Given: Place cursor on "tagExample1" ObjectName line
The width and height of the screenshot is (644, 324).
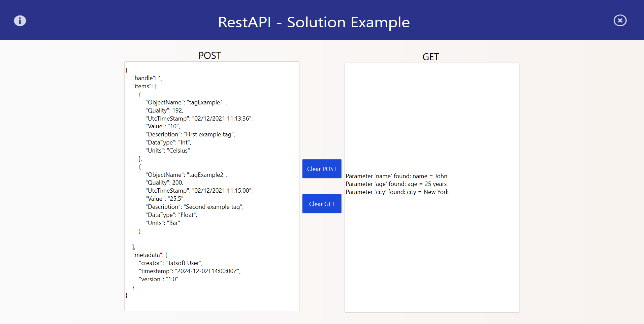Looking at the screenshot, I should [x=186, y=102].
